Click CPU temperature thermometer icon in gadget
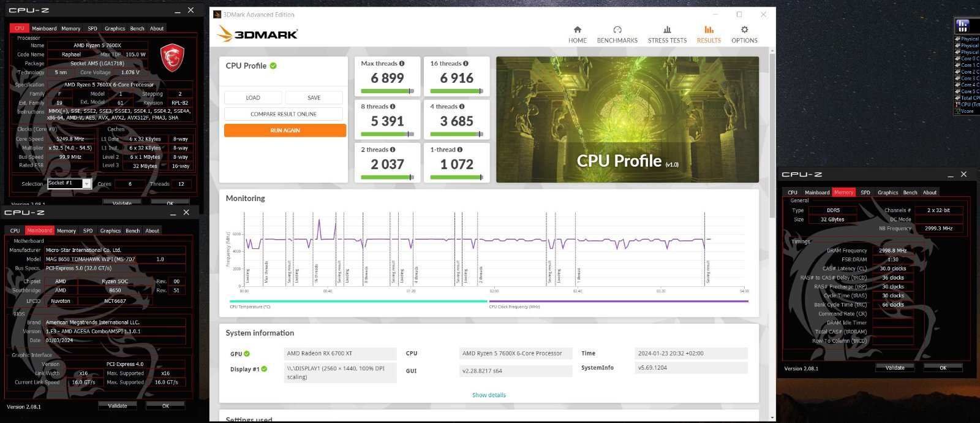The image size is (980, 423). (x=957, y=104)
